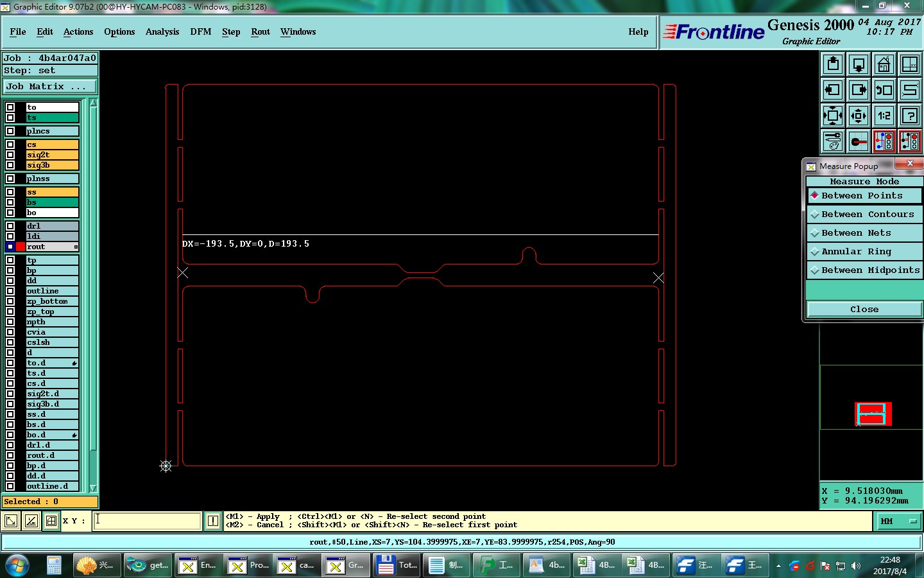
Task: Click the pan down view icon
Action: click(859, 64)
